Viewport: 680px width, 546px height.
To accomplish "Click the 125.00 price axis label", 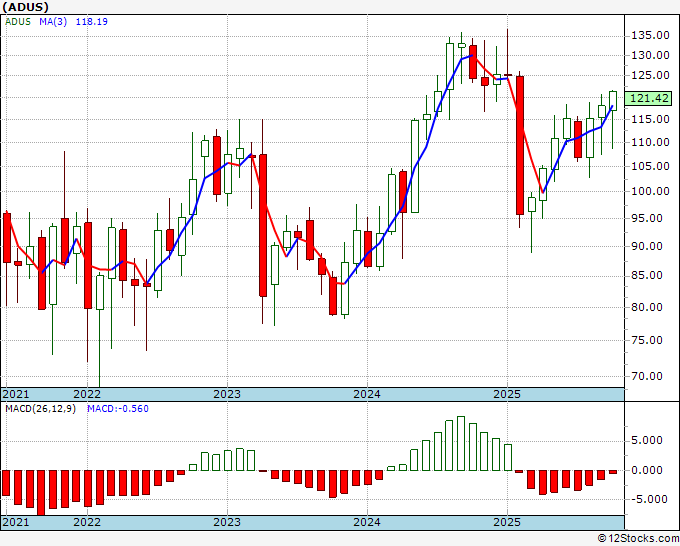I will [x=650, y=75].
